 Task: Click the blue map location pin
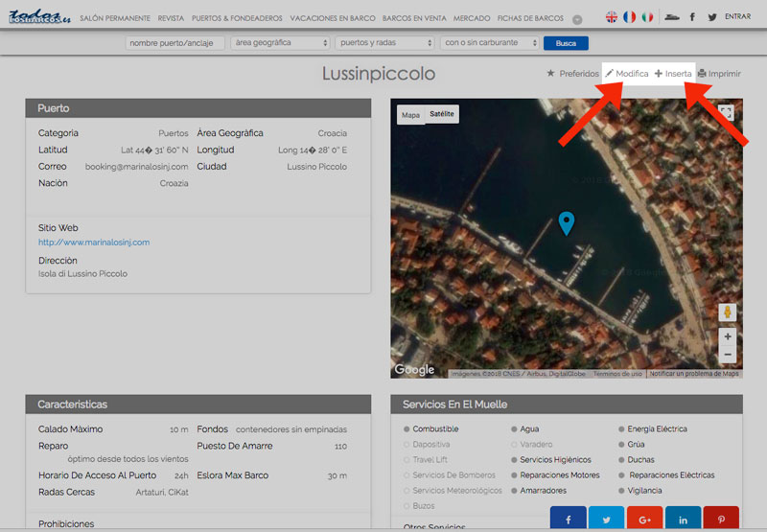[567, 223]
